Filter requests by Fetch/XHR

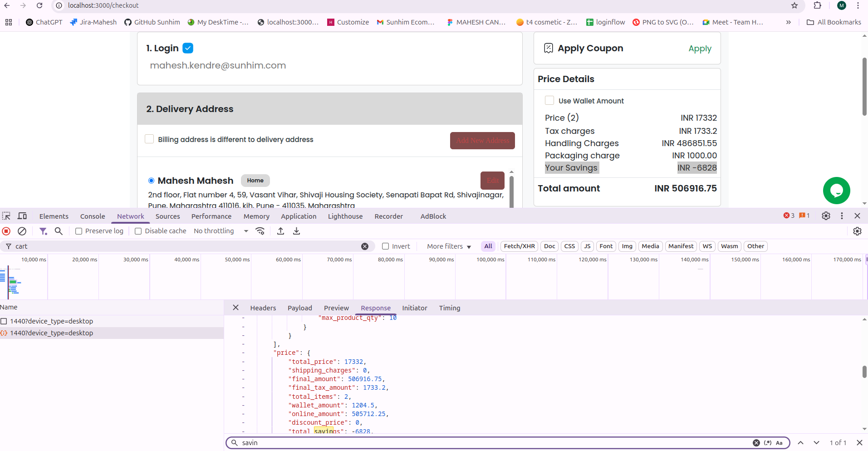[519, 246]
